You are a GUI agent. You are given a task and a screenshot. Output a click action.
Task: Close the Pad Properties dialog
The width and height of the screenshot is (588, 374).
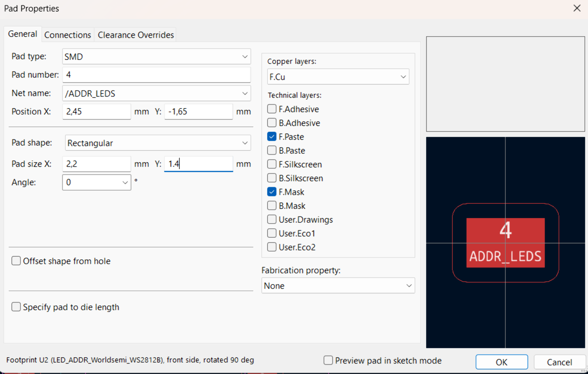(x=577, y=8)
